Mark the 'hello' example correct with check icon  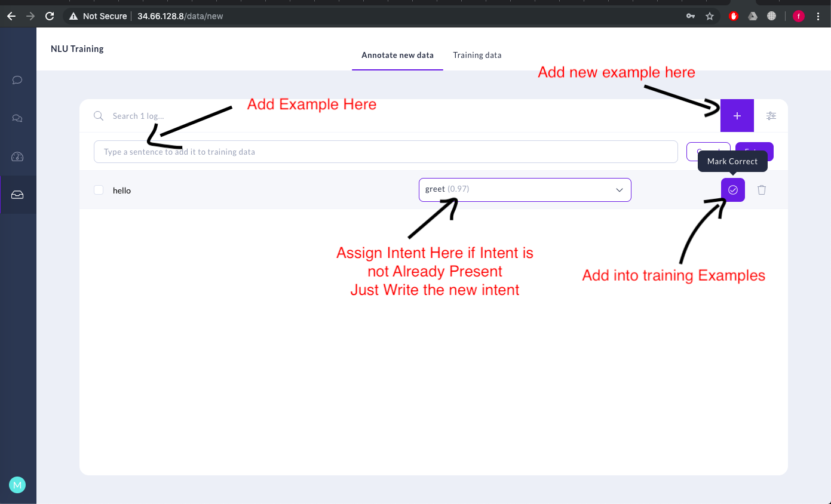(x=732, y=190)
